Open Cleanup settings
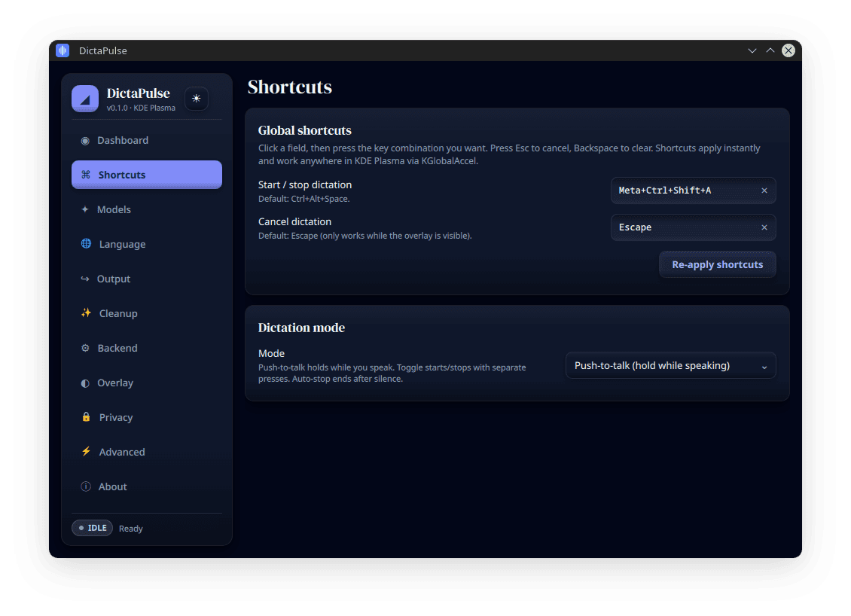 [x=147, y=314]
